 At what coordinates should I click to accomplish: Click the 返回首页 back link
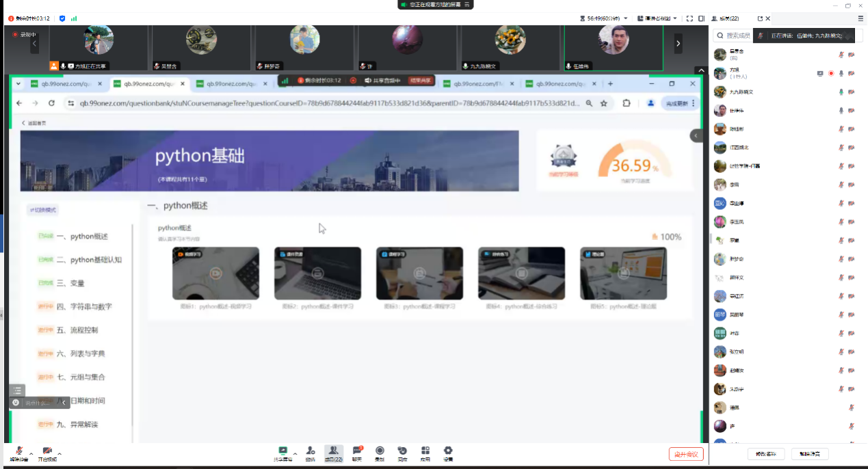(34, 123)
